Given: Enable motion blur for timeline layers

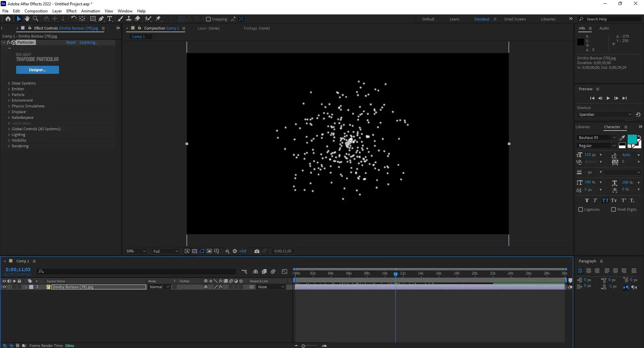Looking at the screenshot, I should point(273,271).
